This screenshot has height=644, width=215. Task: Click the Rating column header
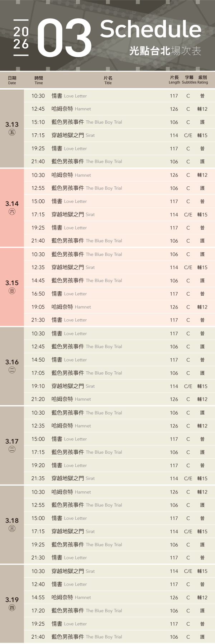202,80
